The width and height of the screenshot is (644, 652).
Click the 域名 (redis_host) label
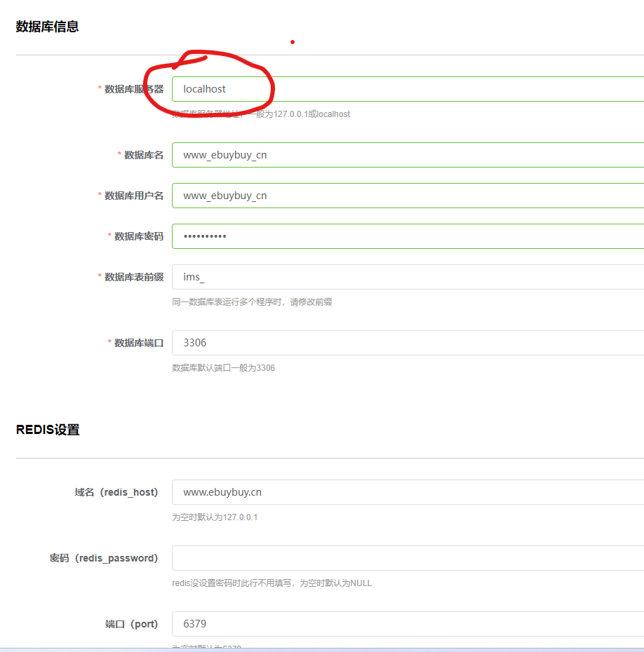point(116,492)
